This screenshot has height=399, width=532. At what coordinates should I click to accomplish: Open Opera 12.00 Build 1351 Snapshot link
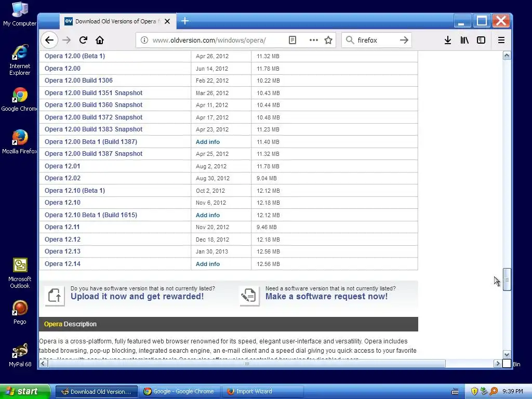coord(94,92)
